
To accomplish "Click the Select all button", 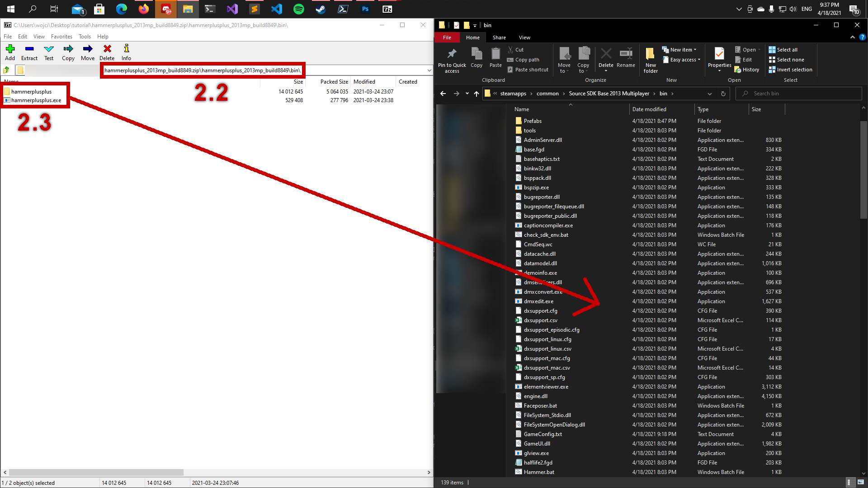I will tap(787, 50).
